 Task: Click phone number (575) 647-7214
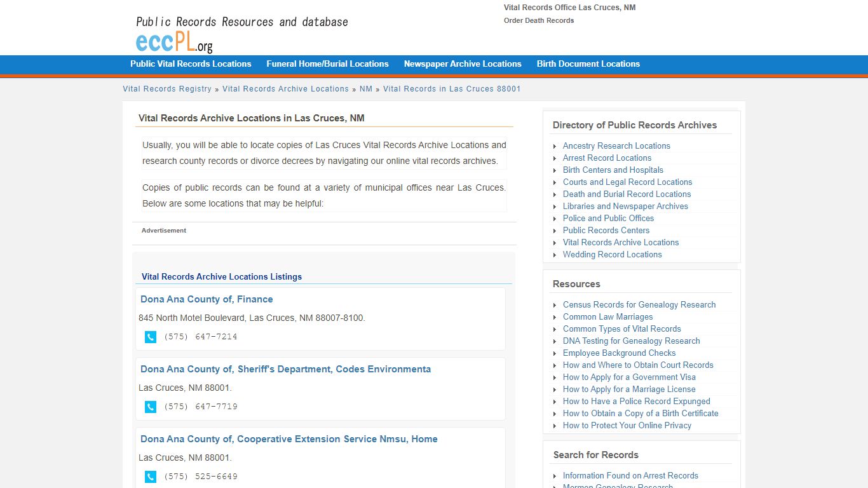(201, 337)
